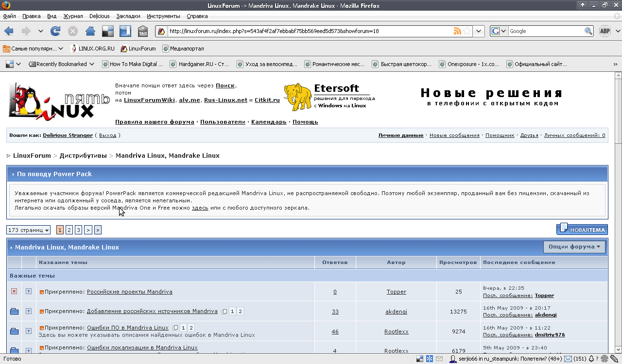Screen dimensions: 622x364
Task: Click the notification bell in status bar
Action: coord(591,359)
